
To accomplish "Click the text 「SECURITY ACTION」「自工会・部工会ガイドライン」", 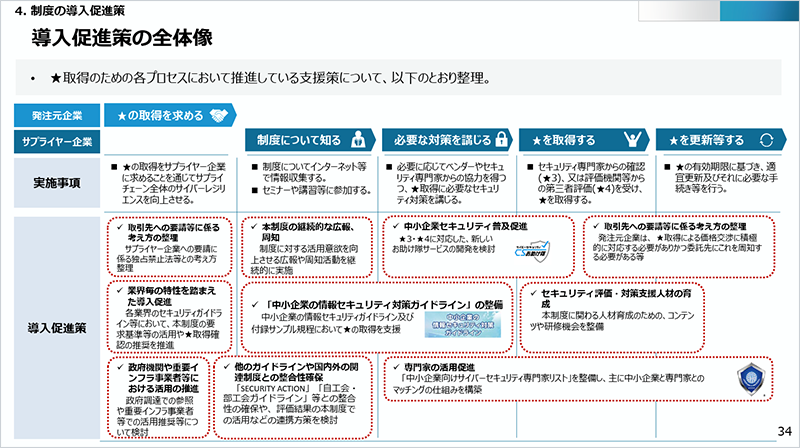I will tap(289, 404).
